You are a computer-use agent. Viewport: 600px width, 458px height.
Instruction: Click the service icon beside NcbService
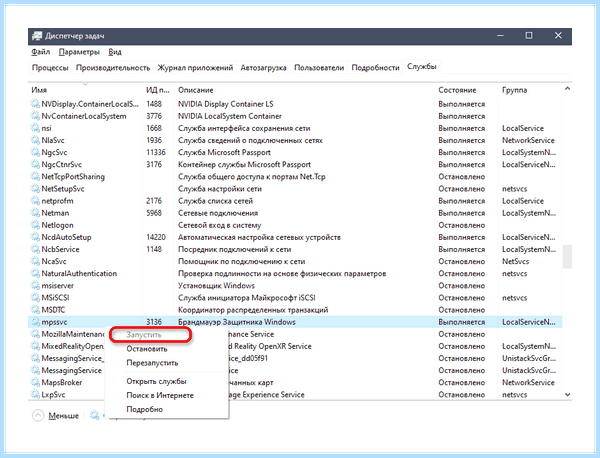[35, 249]
